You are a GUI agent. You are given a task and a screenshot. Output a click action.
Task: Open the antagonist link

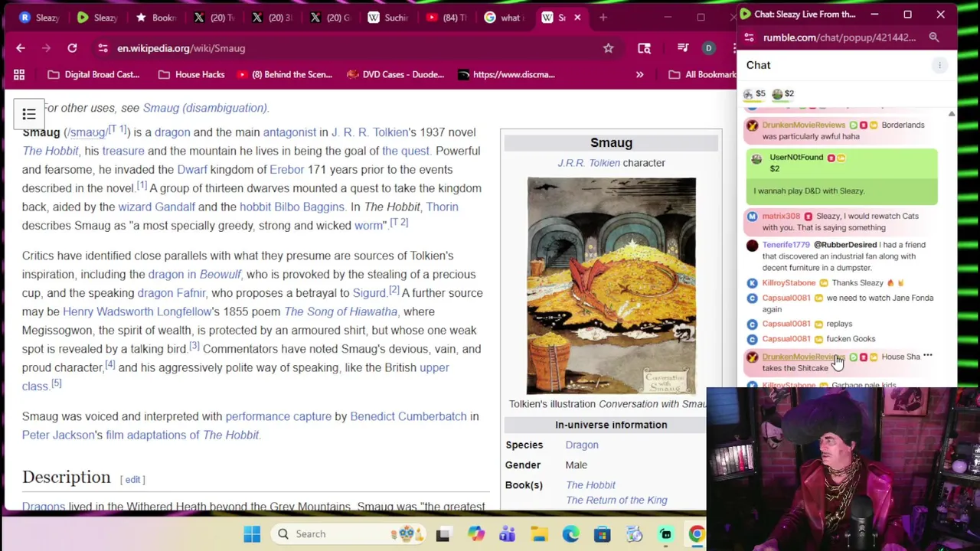289,132
